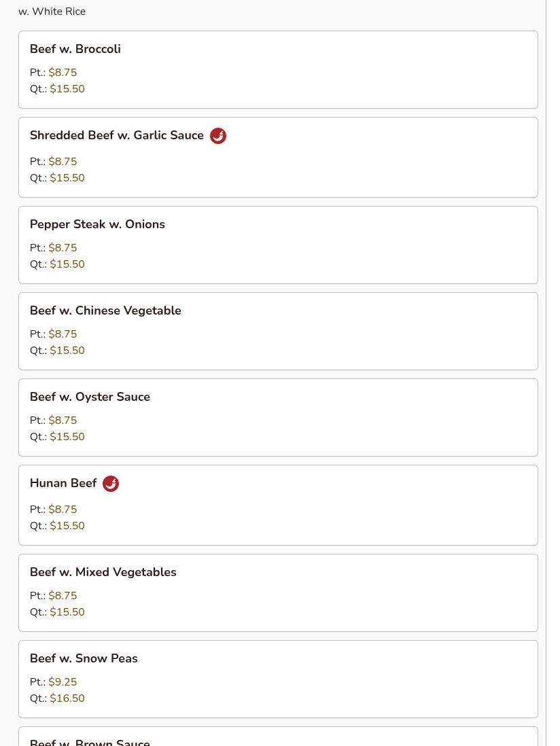
Task: Select quart price for Pepper Steak w. Onions
Action: (67, 264)
